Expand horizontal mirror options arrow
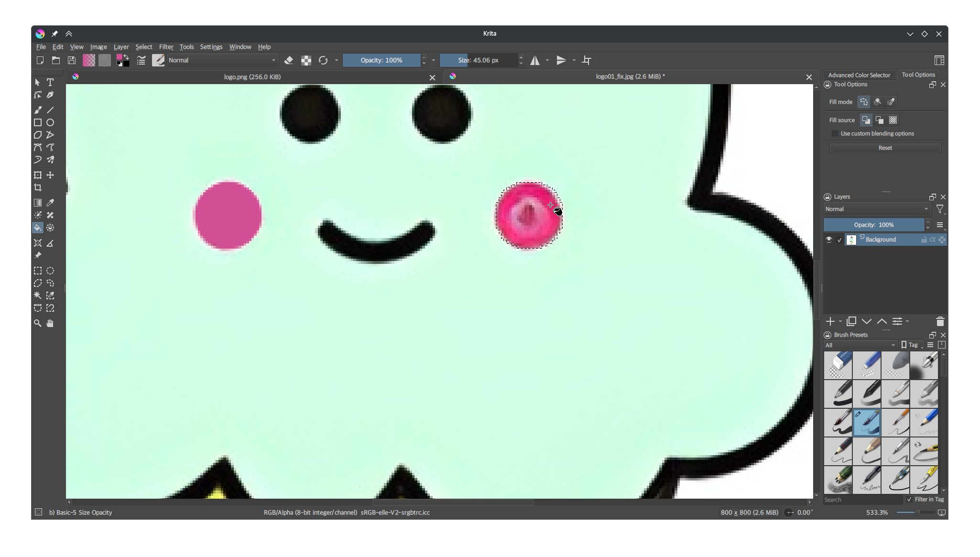Screen dimensions: 980x557 547,60
